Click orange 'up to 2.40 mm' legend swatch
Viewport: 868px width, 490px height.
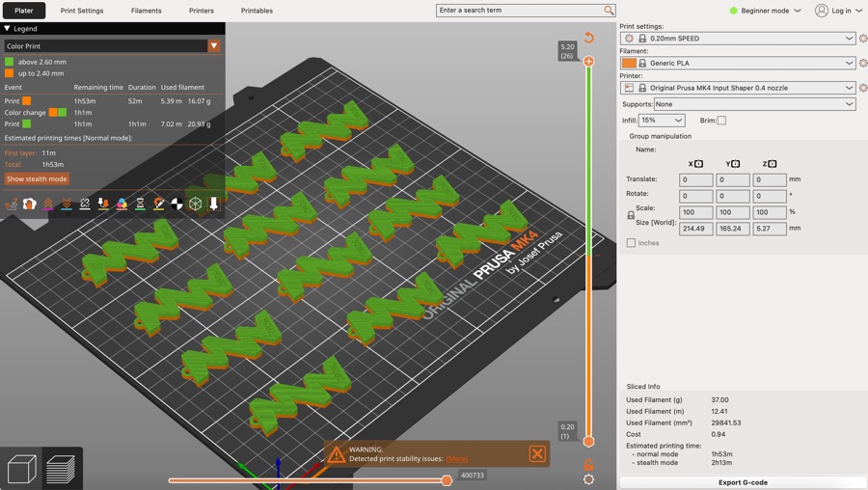click(x=9, y=73)
